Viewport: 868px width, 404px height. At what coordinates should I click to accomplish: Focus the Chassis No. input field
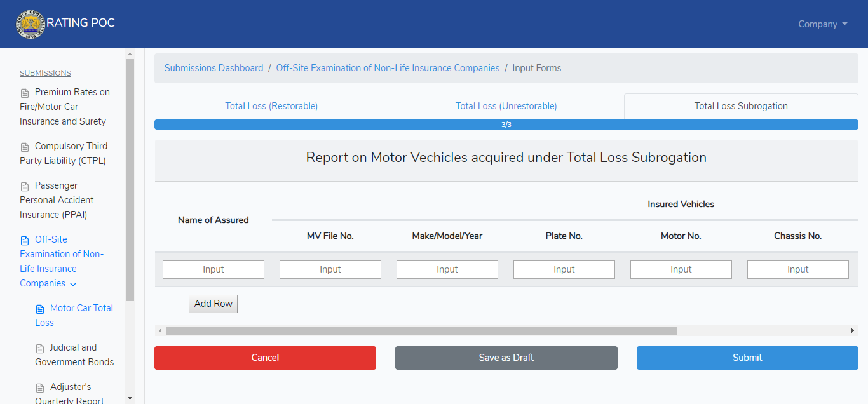(798, 269)
